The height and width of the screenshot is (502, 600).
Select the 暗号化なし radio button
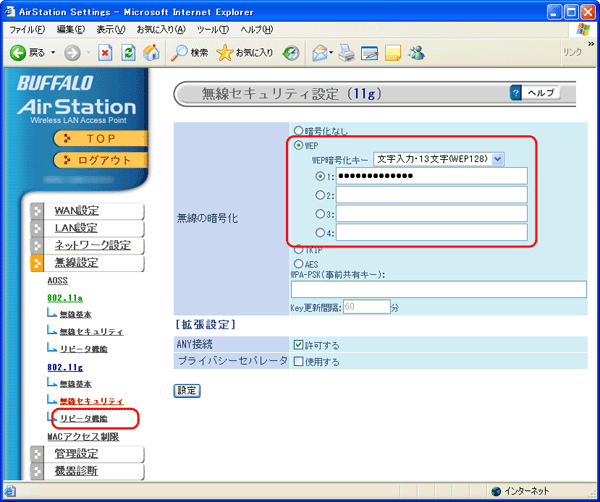[x=297, y=130]
